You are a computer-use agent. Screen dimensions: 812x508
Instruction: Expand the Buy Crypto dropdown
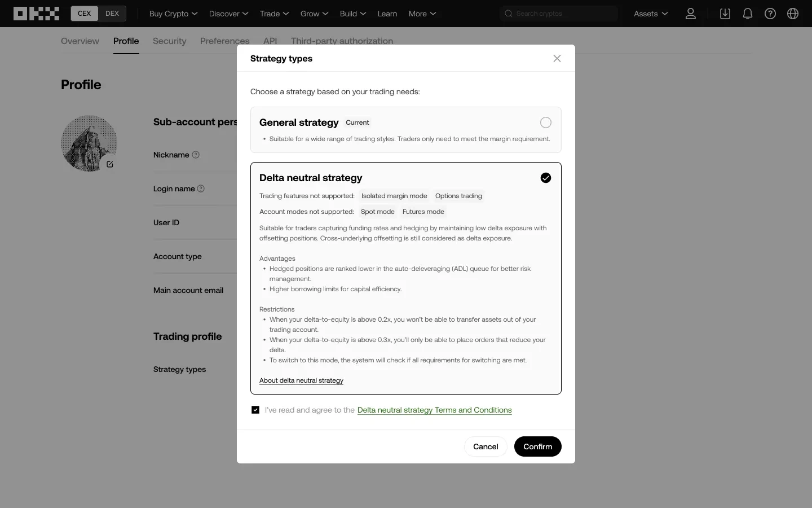point(173,14)
